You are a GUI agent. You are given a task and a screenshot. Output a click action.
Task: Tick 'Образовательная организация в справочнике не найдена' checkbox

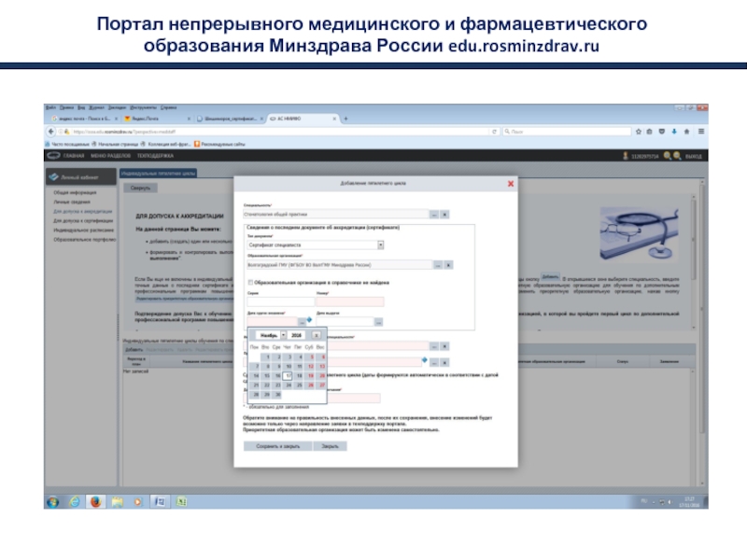(250, 283)
